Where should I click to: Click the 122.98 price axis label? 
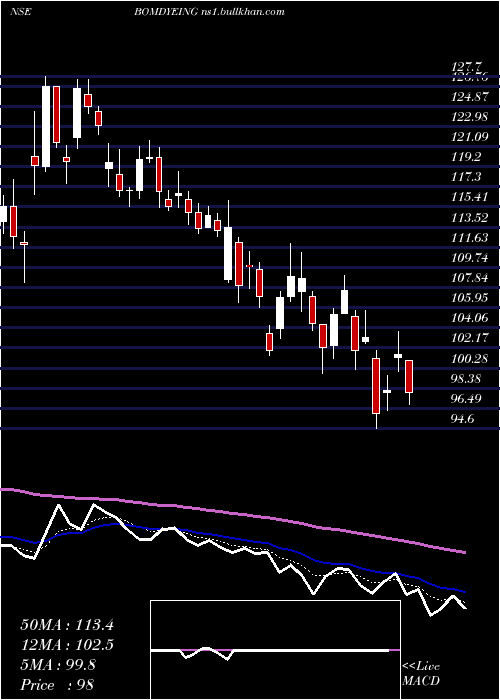point(470,117)
